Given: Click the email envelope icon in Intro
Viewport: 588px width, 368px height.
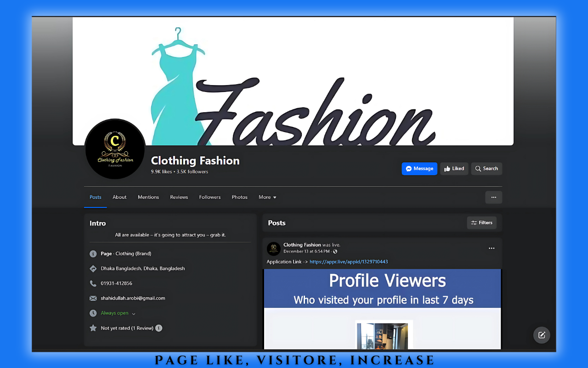Looking at the screenshot, I should coord(93,298).
